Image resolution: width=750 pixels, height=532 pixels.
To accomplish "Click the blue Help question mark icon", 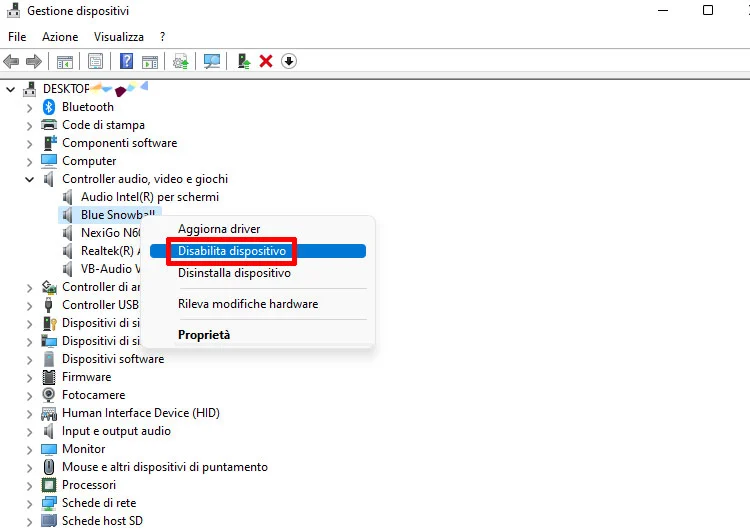I will pos(126,61).
